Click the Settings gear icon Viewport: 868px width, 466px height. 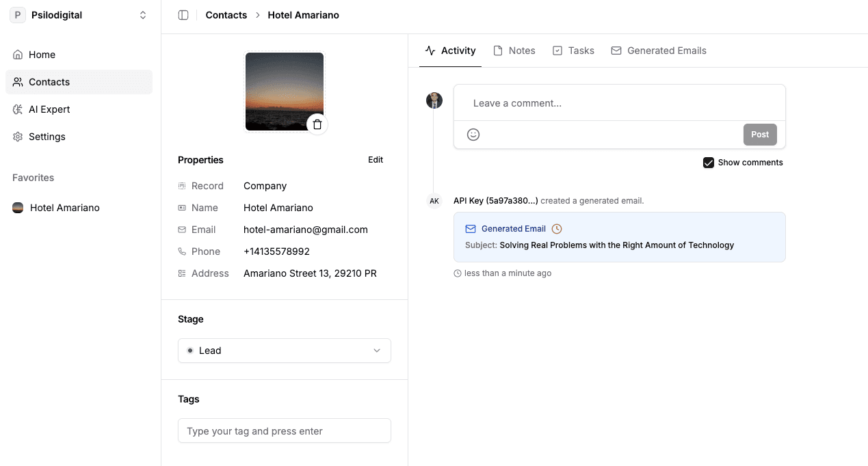pyautogui.click(x=18, y=137)
